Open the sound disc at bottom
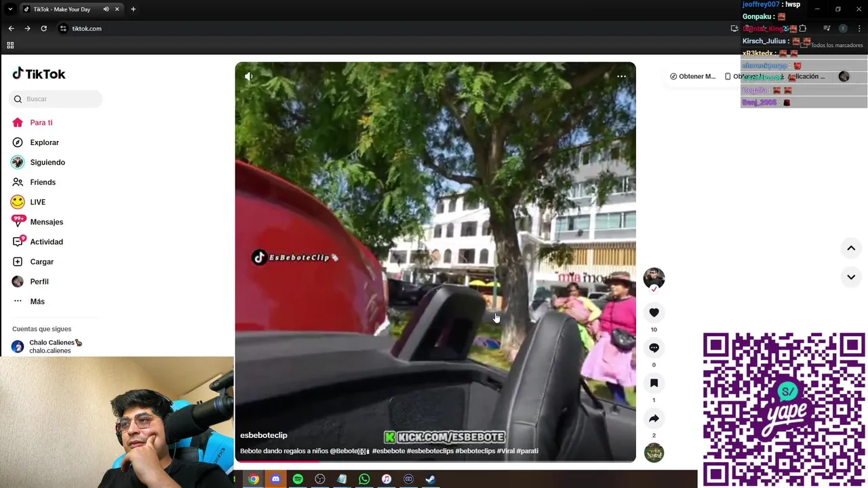The width and height of the screenshot is (868, 488). click(x=654, y=453)
